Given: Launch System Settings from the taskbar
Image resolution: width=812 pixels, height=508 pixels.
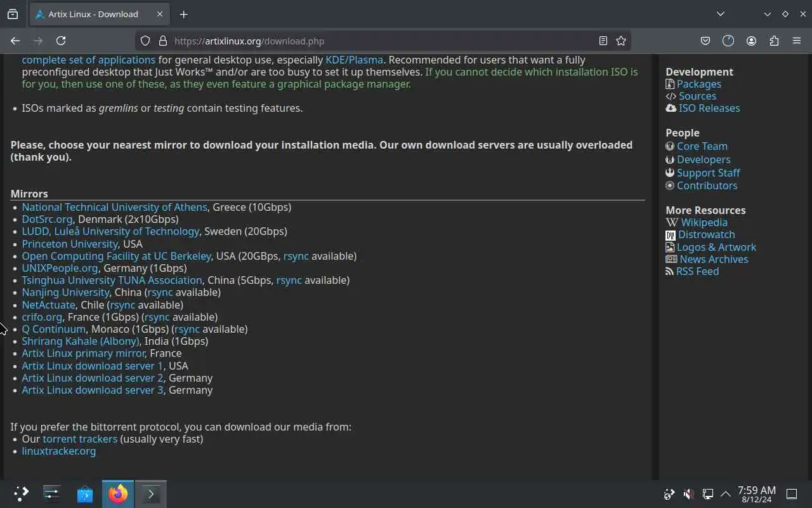Looking at the screenshot, I should [52, 494].
